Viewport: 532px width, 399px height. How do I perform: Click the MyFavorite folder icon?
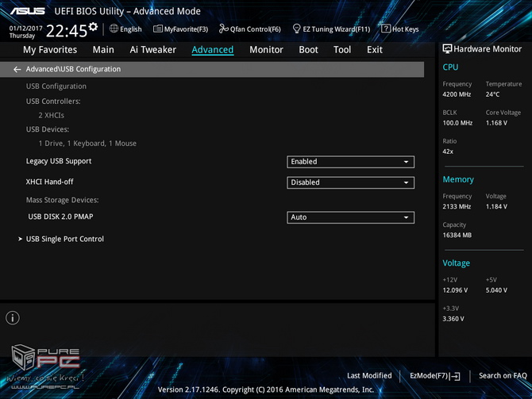[158, 29]
